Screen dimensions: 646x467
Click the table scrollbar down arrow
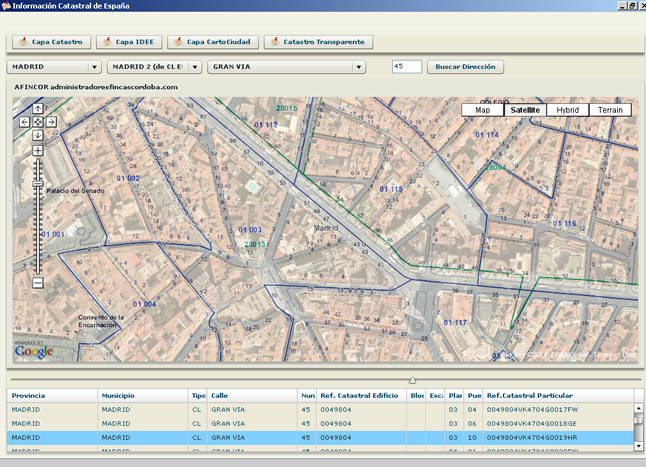coord(638,446)
